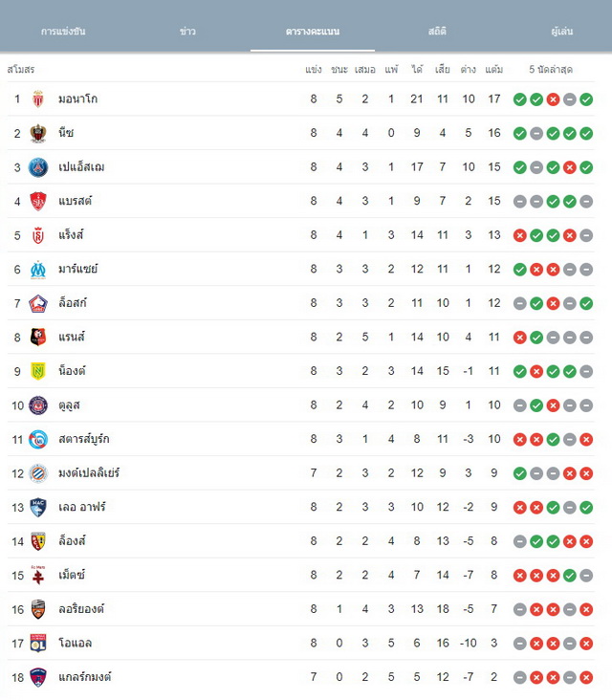
Task: Click Monaco's red loss indicator in last five
Action: tap(553, 99)
